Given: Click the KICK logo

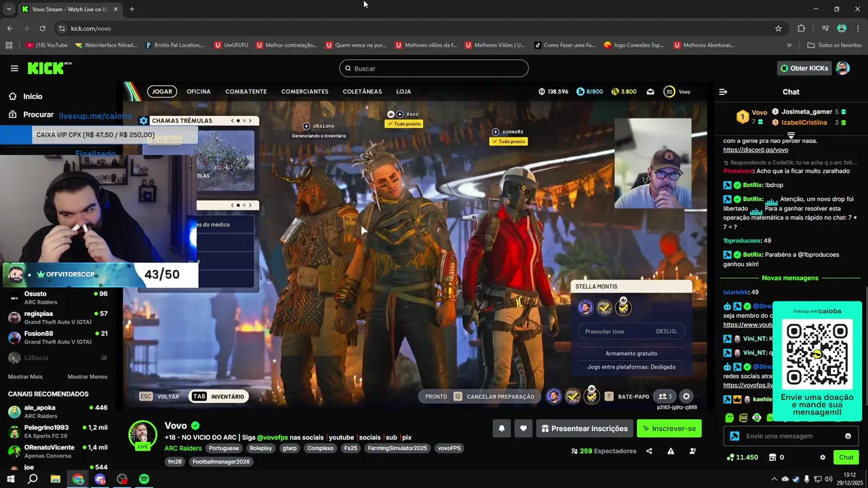Looking at the screenshot, I should 49,68.
